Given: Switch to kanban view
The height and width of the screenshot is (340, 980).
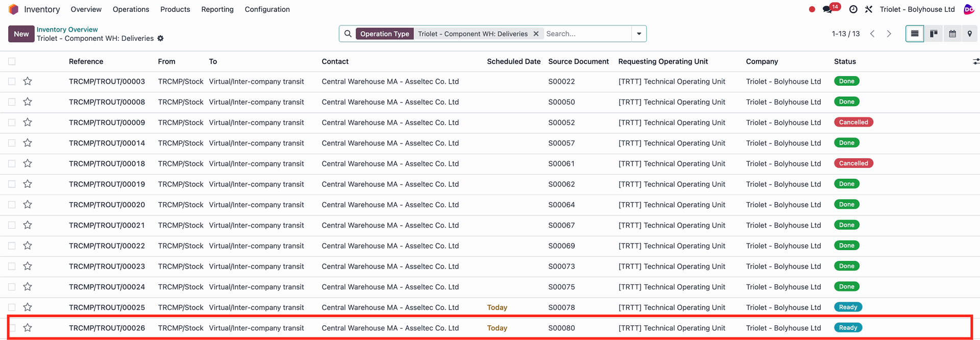Looking at the screenshot, I should [934, 34].
